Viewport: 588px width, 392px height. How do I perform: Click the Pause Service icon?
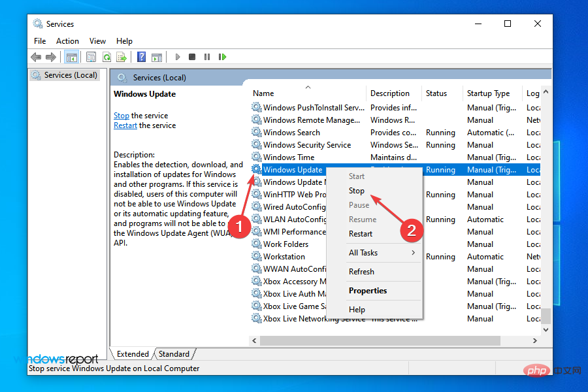click(206, 57)
